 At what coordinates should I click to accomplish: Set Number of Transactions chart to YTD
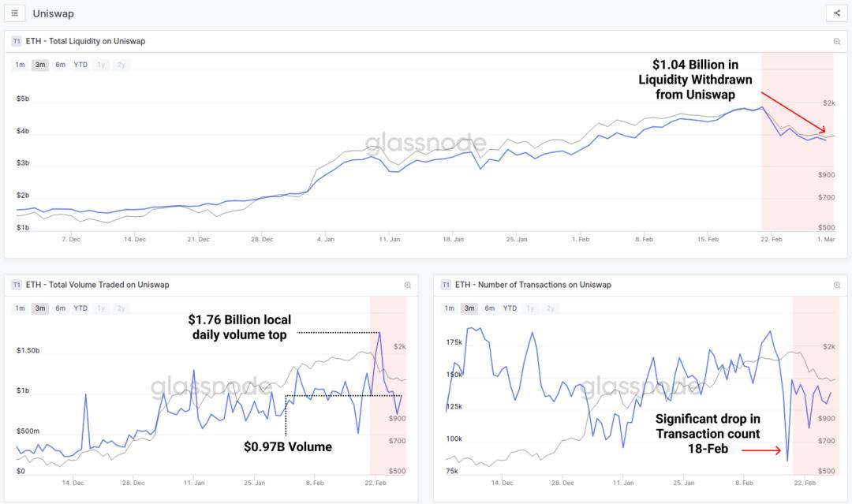510,308
